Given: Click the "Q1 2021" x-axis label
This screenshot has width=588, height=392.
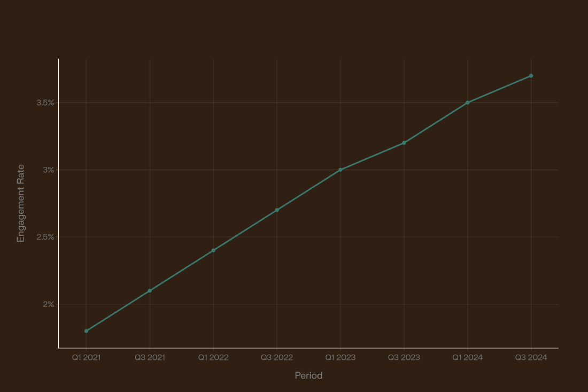Looking at the screenshot, I should (86, 358).
